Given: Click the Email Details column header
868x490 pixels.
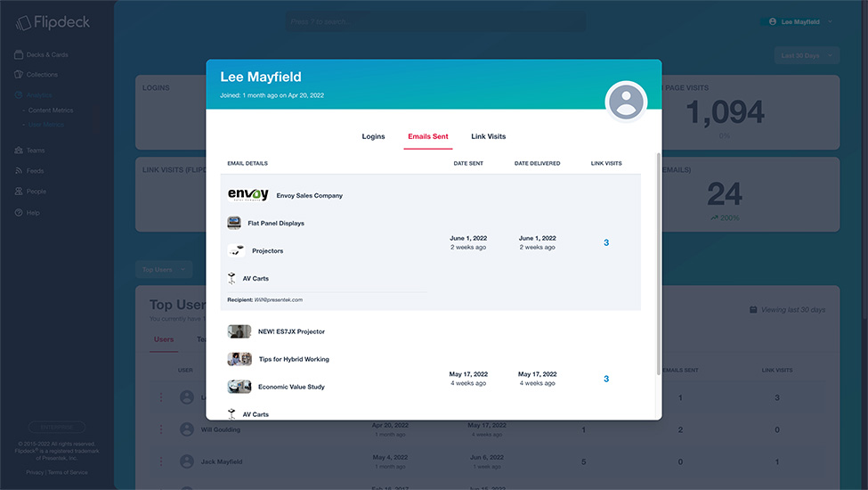Looking at the screenshot, I should (247, 163).
